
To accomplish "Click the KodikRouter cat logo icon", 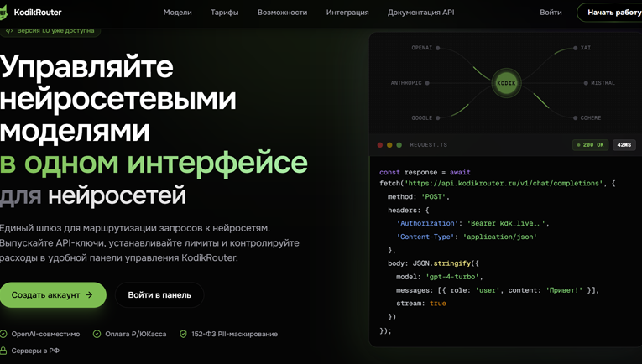I will click(3, 13).
